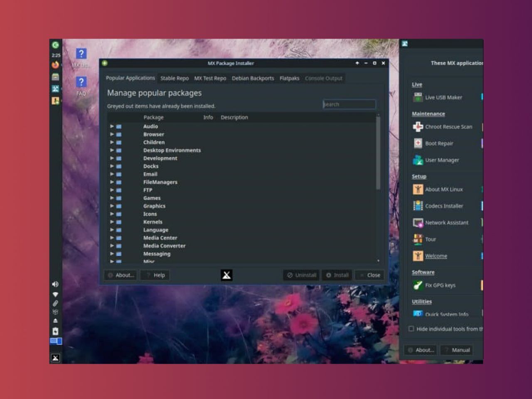The height and width of the screenshot is (399, 532).
Task: Launch Chroot Rescue Scan icon
Action: tap(418, 127)
